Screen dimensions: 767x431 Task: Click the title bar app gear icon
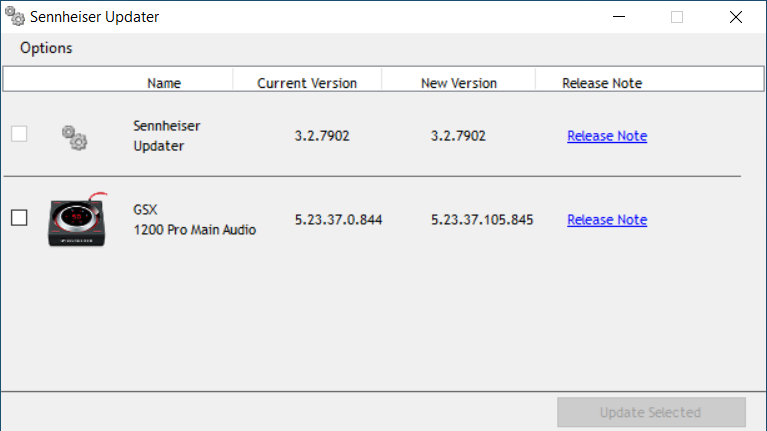[x=15, y=16]
